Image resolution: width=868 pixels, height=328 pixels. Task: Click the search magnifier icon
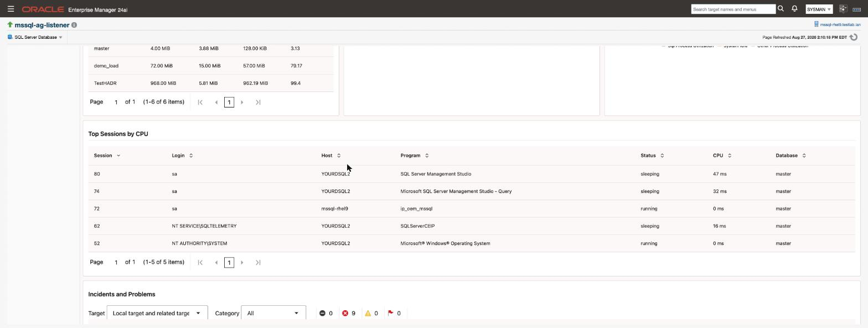tap(781, 9)
